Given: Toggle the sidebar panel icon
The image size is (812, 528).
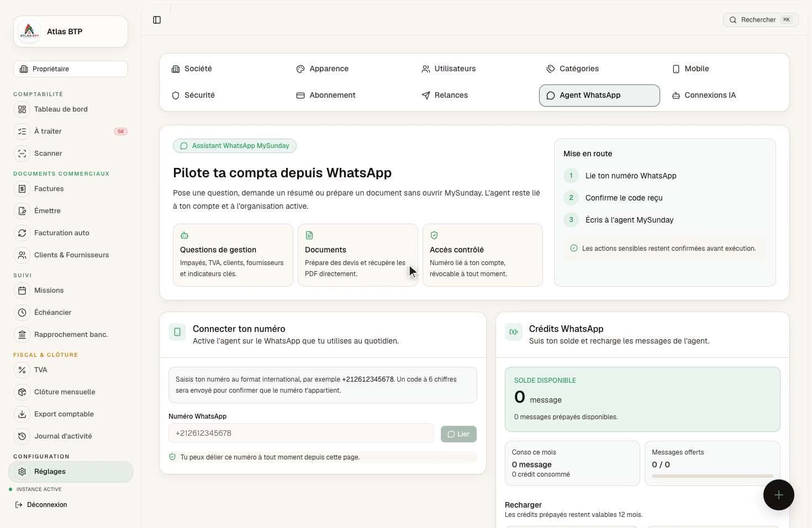Looking at the screenshot, I should coord(157,20).
